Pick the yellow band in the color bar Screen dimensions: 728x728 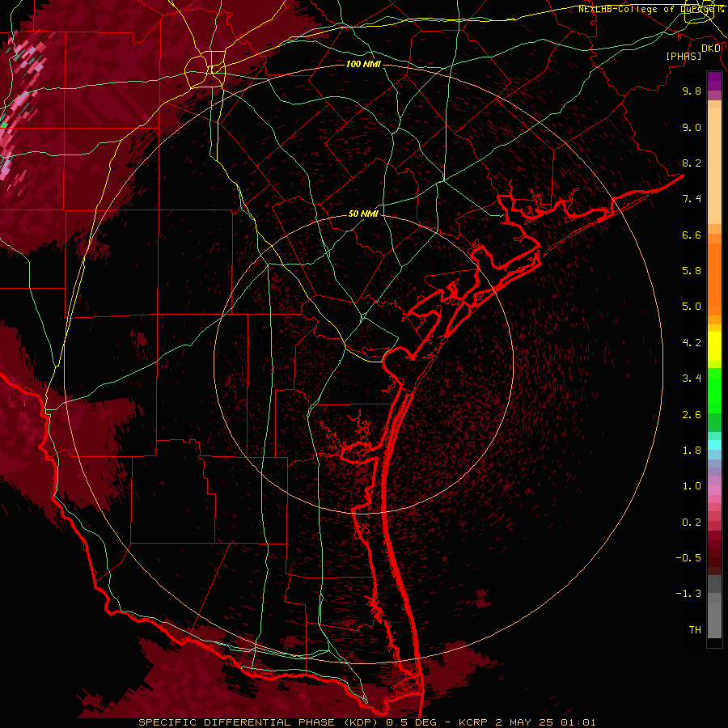tap(714, 345)
